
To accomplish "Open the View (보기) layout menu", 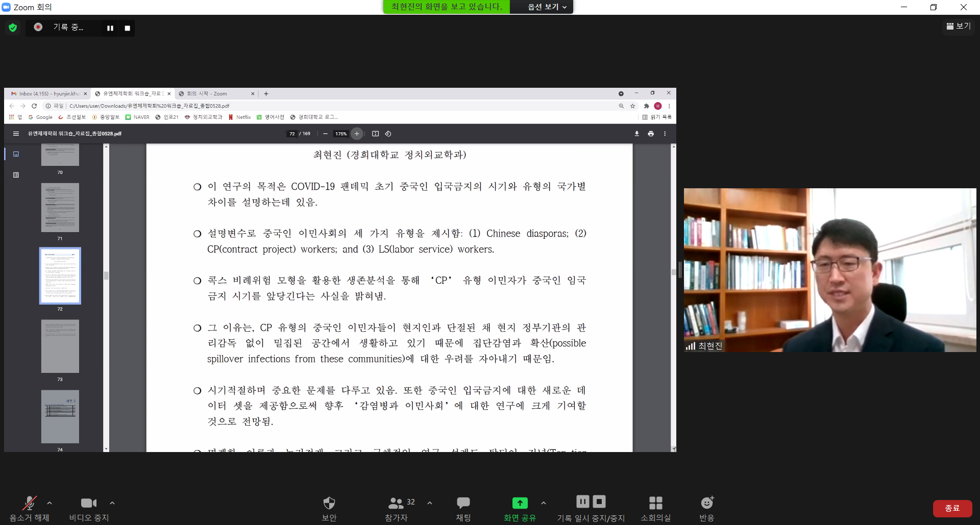I will pyautogui.click(x=959, y=26).
